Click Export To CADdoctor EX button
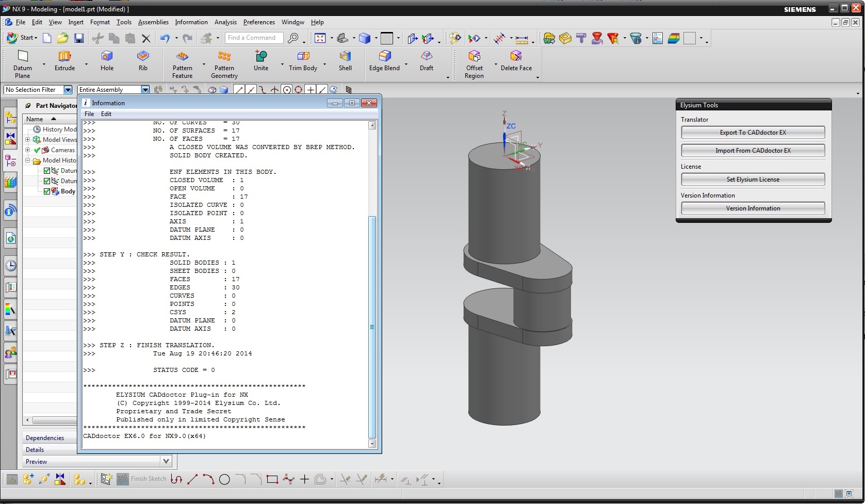 coord(753,133)
